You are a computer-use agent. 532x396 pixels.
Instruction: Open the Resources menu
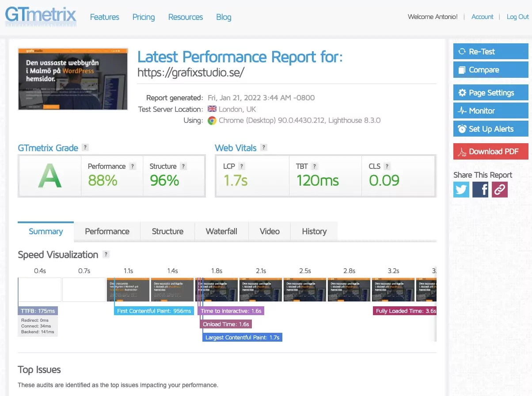click(x=186, y=17)
